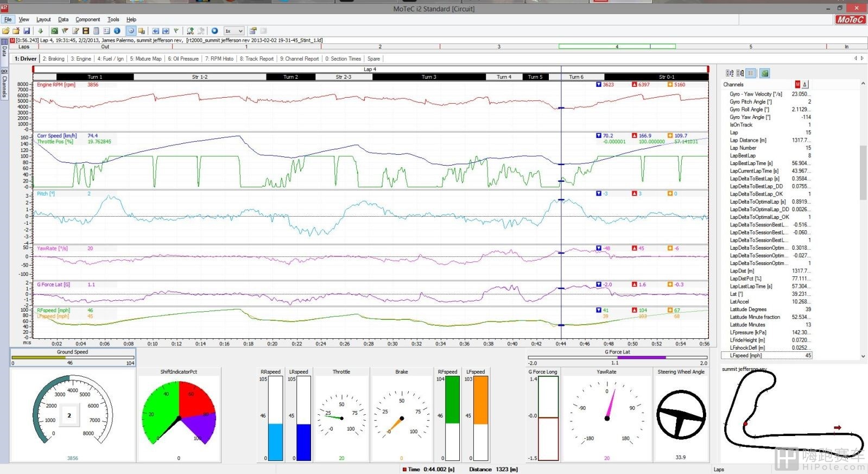Click the next lap right arrow icon
The image size is (868, 474).
166,31
